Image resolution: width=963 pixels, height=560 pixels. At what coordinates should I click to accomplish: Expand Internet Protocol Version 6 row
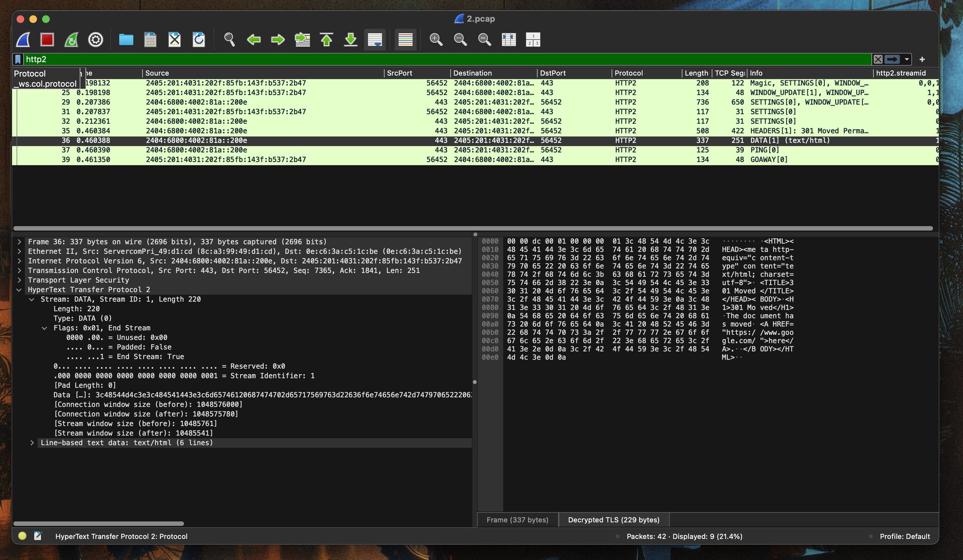point(19,261)
